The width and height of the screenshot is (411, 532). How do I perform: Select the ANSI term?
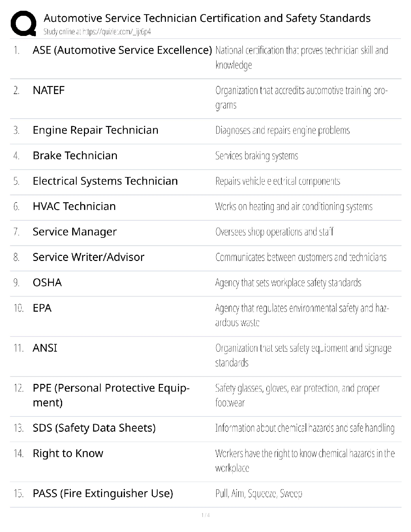[45, 348]
